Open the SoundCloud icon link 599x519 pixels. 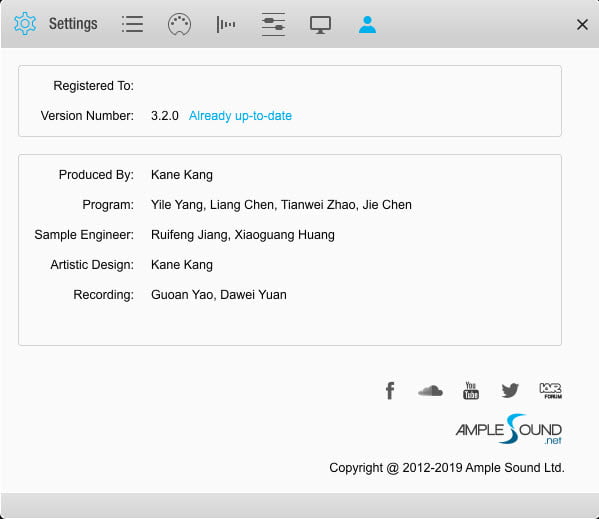click(x=430, y=391)
